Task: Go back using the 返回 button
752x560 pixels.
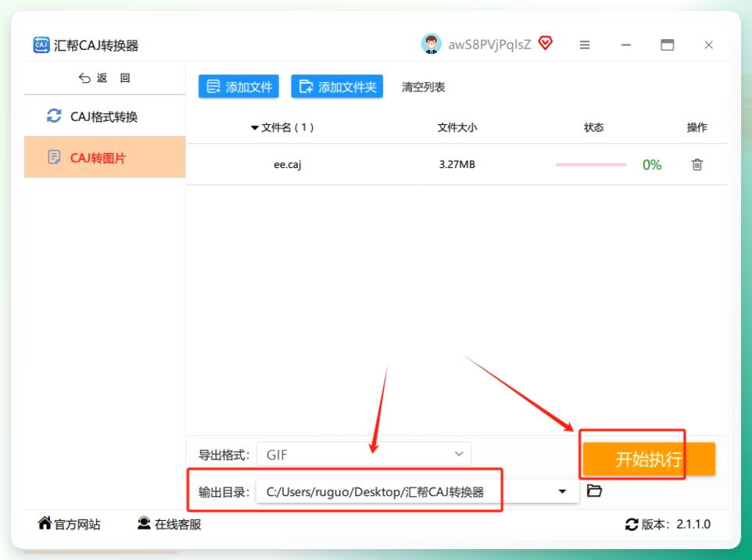Action: coord(105,78)
